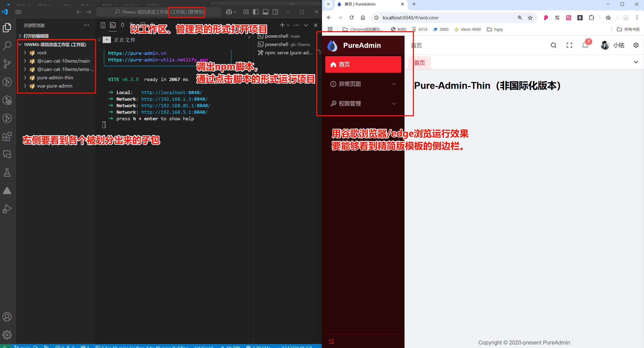
Task: Open the Chrome tab search dropdown
Action: click(328, 4)
